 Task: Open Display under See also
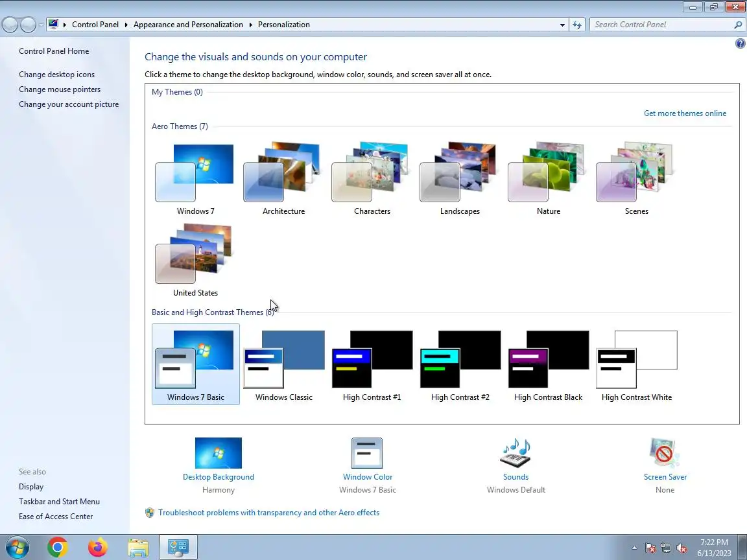pos(31,487)
